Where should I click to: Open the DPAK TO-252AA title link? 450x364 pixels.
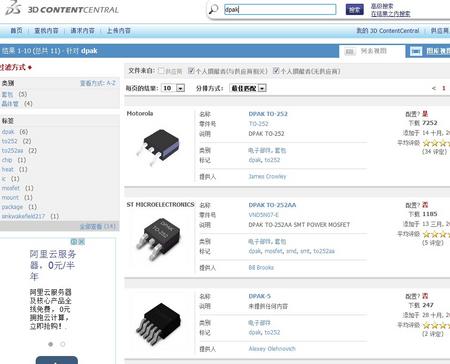tap(272, 205)
